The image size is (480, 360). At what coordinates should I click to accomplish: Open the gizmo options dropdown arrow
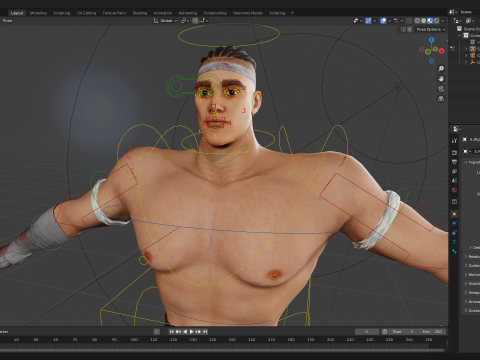pos(374,21)
